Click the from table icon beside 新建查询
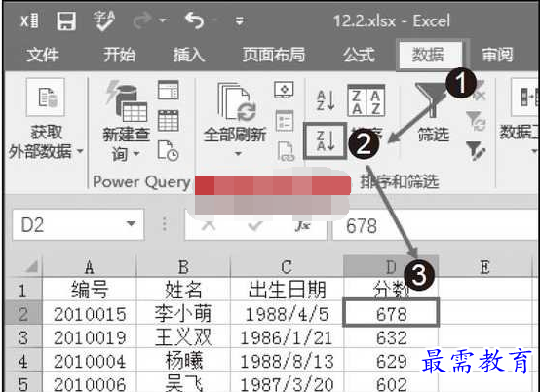This screenshot has width=540, height=392. [x=168, y=121]
